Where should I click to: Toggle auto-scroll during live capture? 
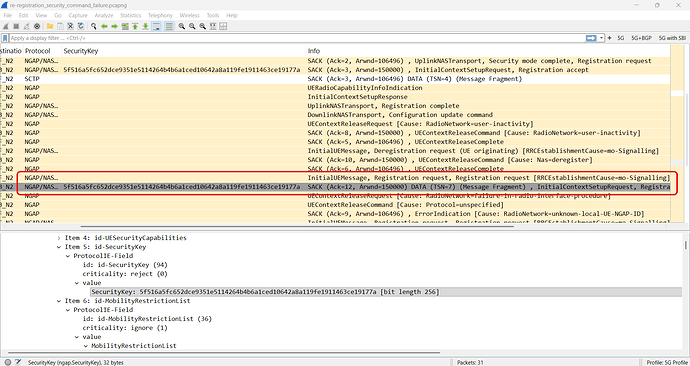(x=156, y=26)
